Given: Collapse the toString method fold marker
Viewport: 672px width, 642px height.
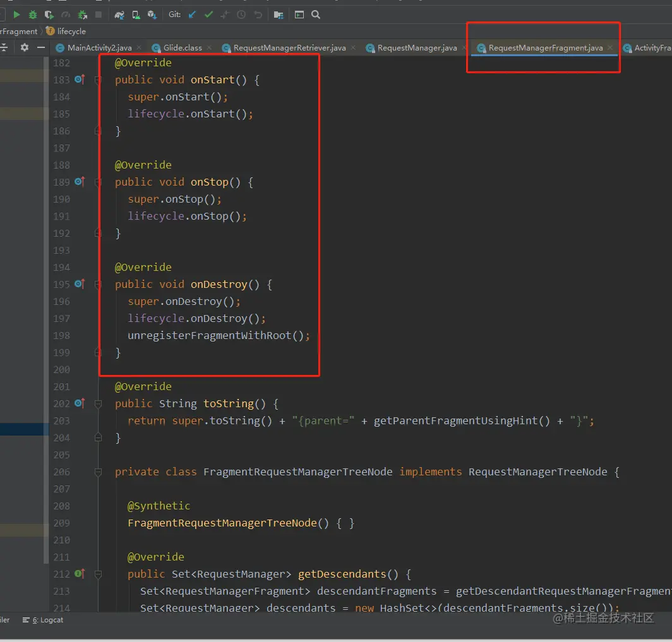Looking at the screenshot, I should point(98,403).
